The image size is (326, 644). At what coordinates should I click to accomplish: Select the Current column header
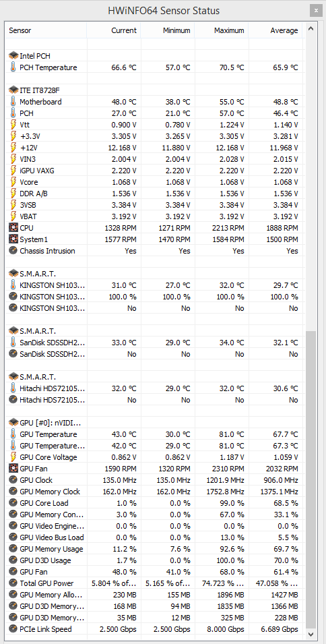pos(114,30)
